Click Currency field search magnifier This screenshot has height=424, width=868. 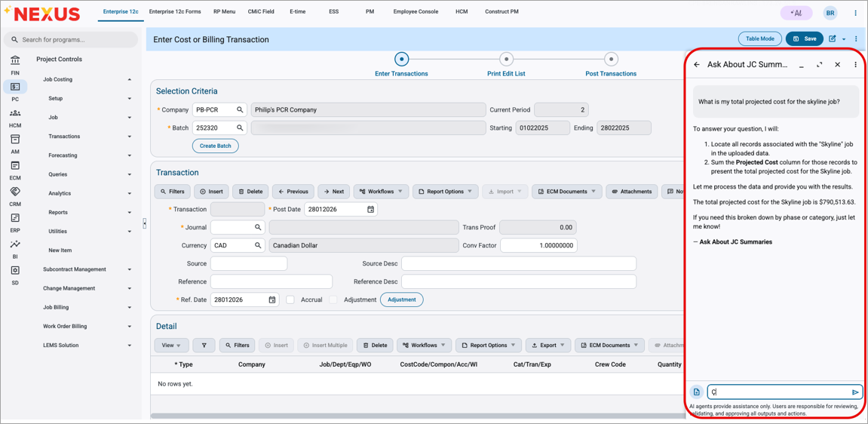click(x=257, y=245)
